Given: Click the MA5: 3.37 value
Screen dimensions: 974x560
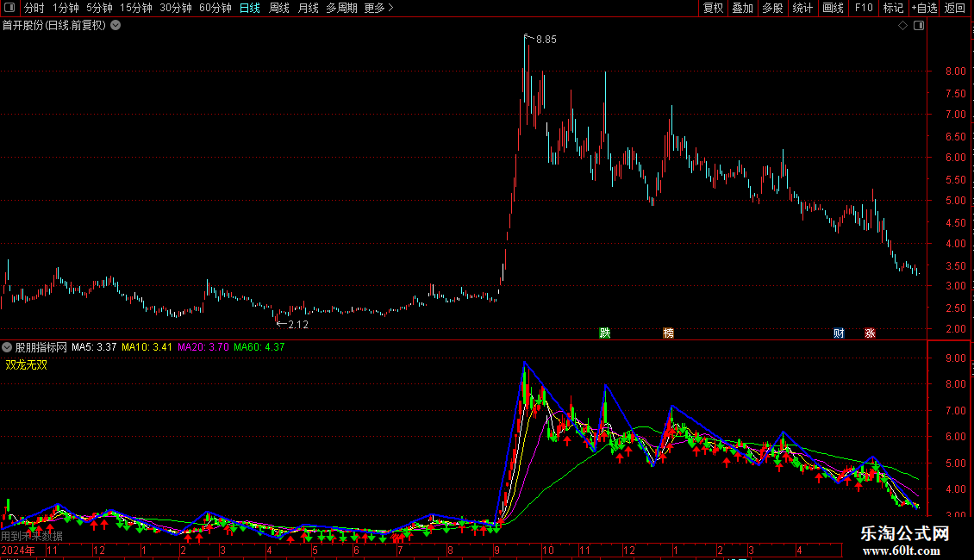Looking at the screenshot, I should [x=94, y=347].
